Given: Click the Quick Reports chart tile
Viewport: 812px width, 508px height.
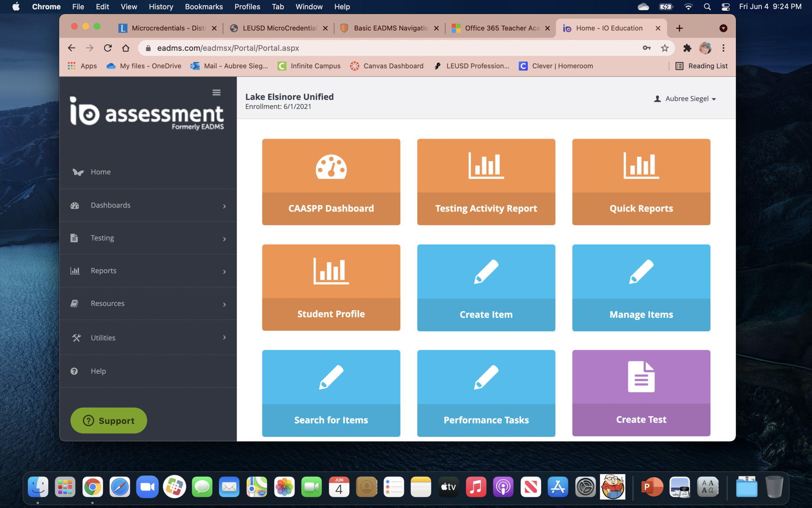Looking at the screenshot, I should coord(641,181).
